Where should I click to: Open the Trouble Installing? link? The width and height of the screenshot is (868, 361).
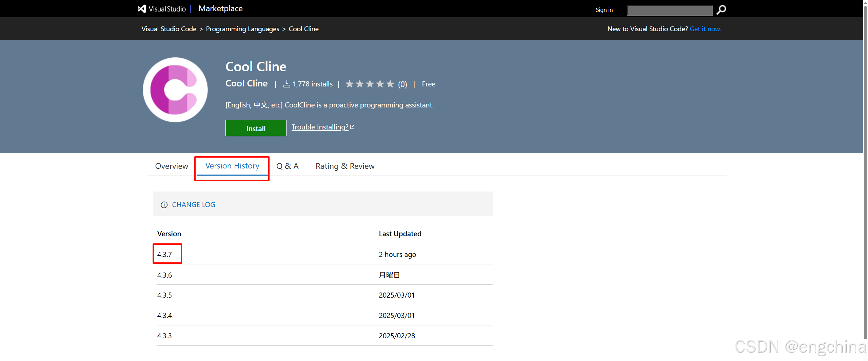(320, 127)
